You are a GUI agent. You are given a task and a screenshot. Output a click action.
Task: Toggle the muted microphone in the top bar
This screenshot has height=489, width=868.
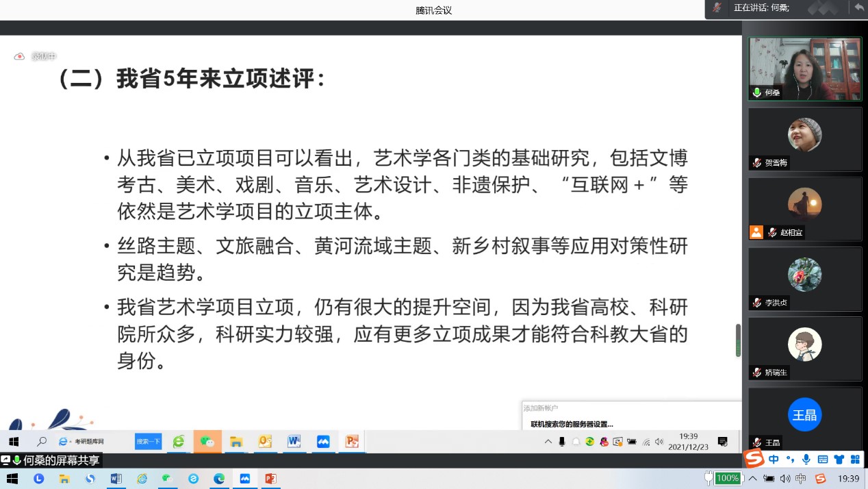(x=717, y=8)
